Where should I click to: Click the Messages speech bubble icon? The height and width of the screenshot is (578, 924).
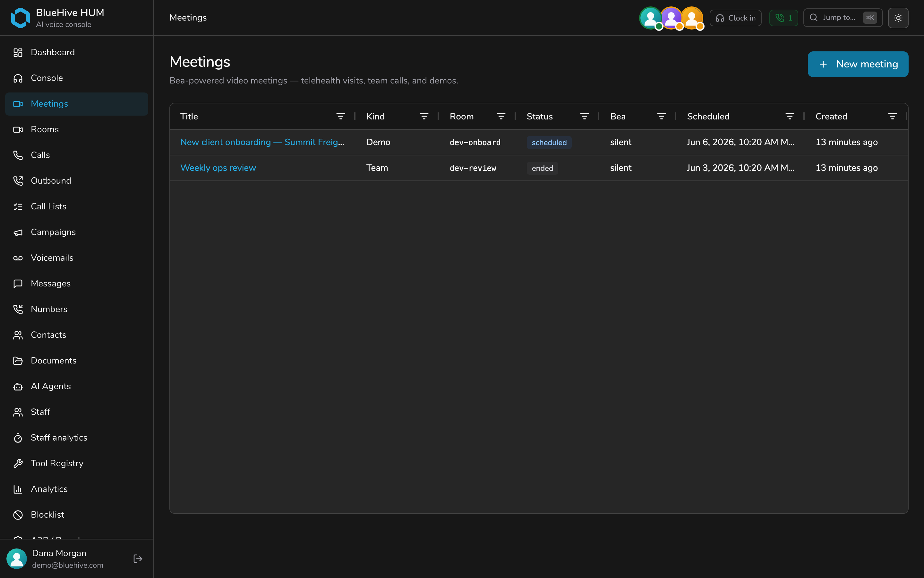tap(18, 284)
